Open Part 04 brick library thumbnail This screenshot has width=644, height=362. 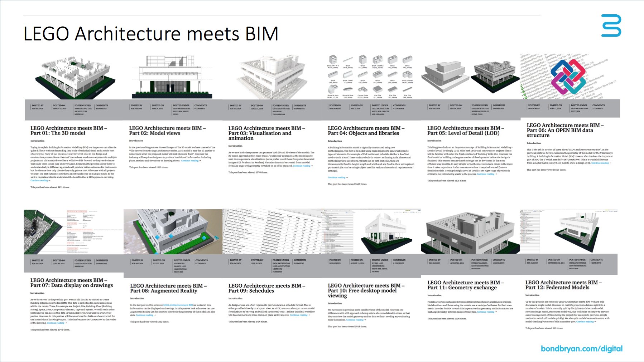[x=371, y=76]
